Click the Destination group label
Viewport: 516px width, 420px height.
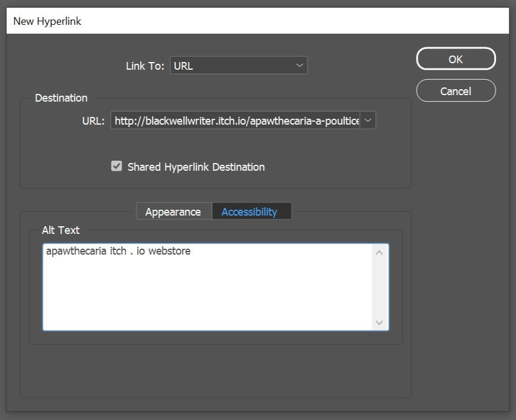click(60, 97)
